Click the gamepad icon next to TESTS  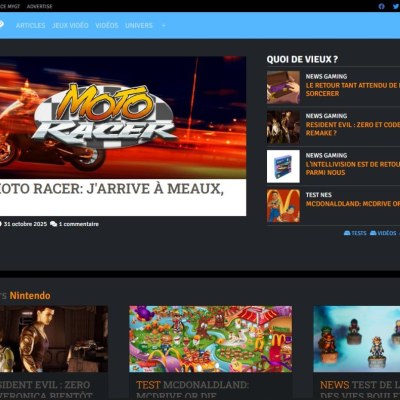tap(347, 233)
